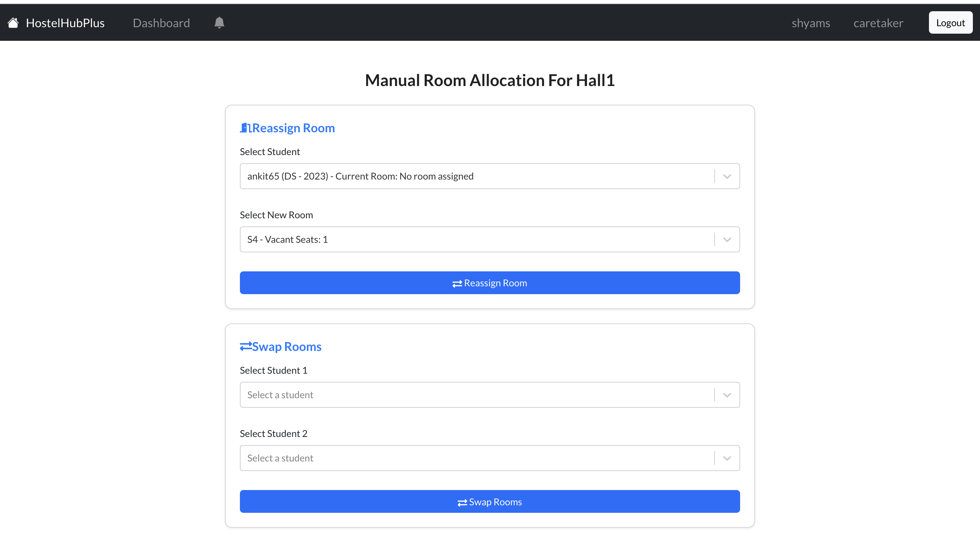Expand the Select Student dropdown chevron
Viewport: 980px width, 557px height.
click(x=726, y=176)
